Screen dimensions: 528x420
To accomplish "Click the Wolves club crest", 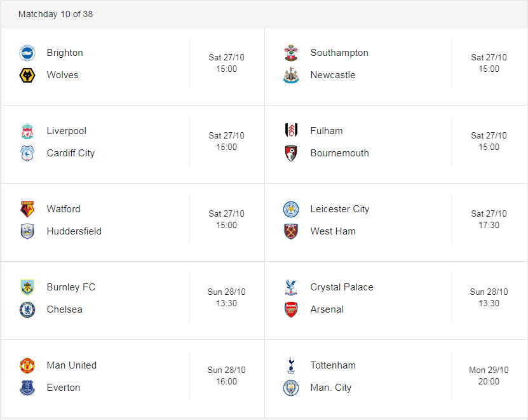I will [x=27, y=75].
